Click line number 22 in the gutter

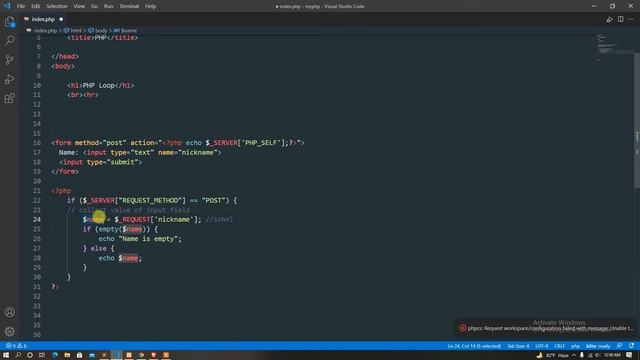point(37,200)
